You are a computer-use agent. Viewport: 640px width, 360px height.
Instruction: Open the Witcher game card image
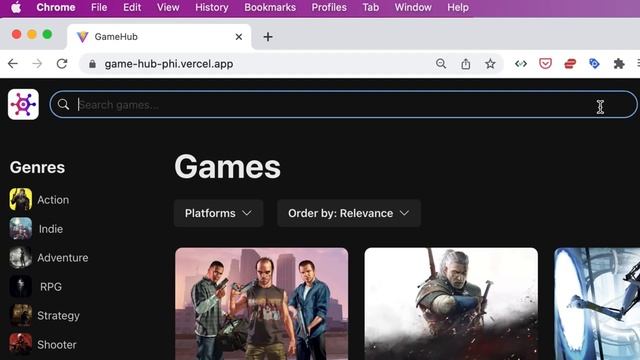[x=451, y=304]
